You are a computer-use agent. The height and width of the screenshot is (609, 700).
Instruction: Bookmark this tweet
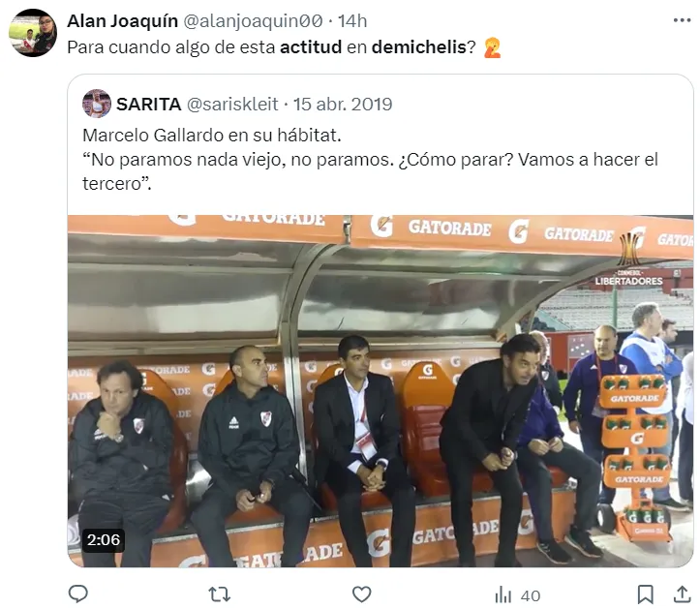point(645,594)
